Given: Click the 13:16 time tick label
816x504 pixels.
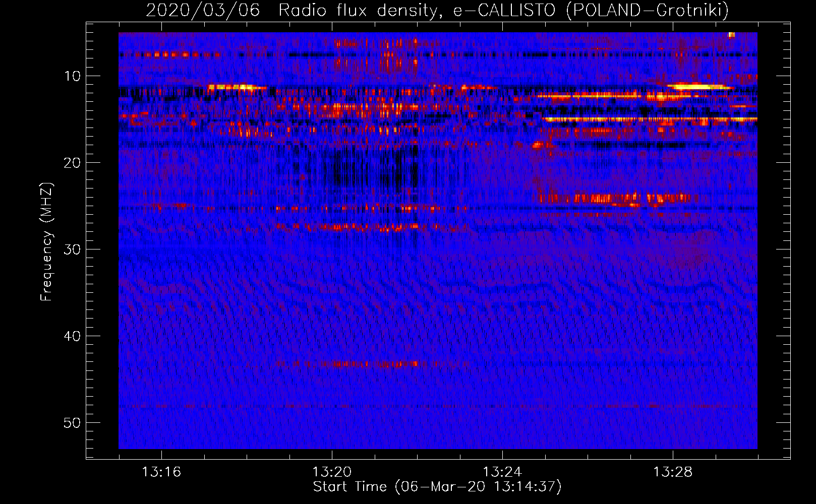Looking at the screenshot, I should point(161,472).
